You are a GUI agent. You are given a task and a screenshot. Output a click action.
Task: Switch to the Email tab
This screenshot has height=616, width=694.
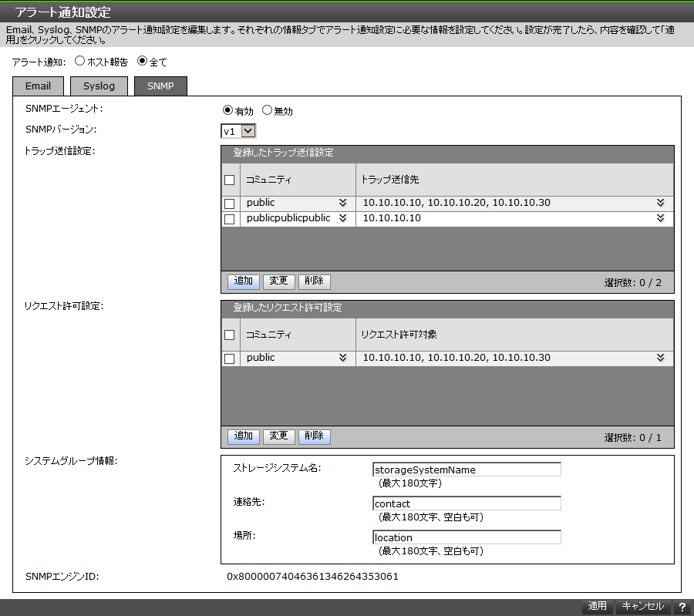click(38, 86)
